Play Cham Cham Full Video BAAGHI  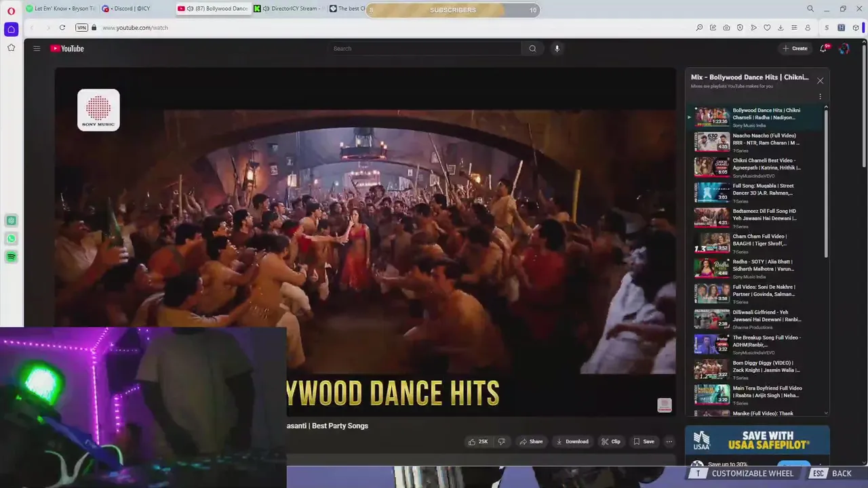(x=757, y=243)
